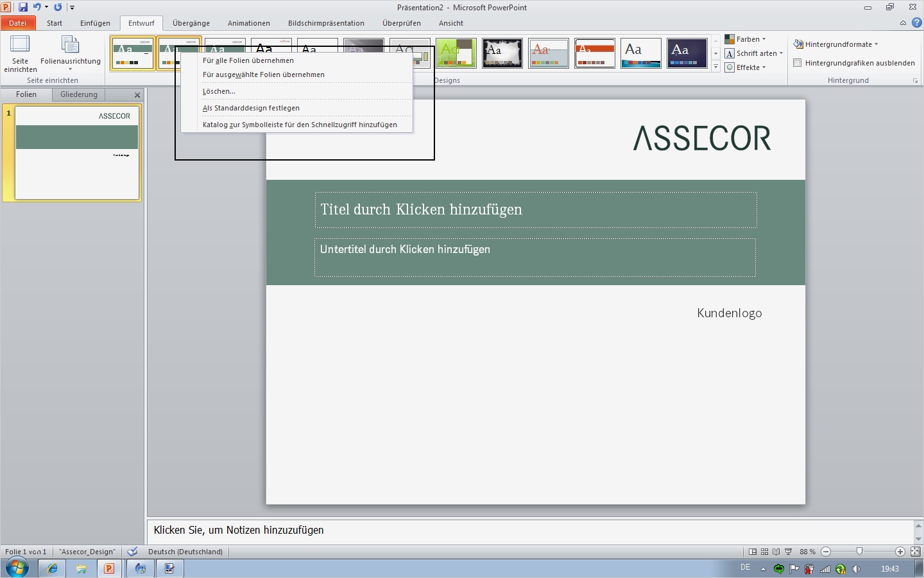
Task: Toggle Hintergrundgrafiken ausblenden checkbox
Action: pyautogui.click(x=798, y=63)
